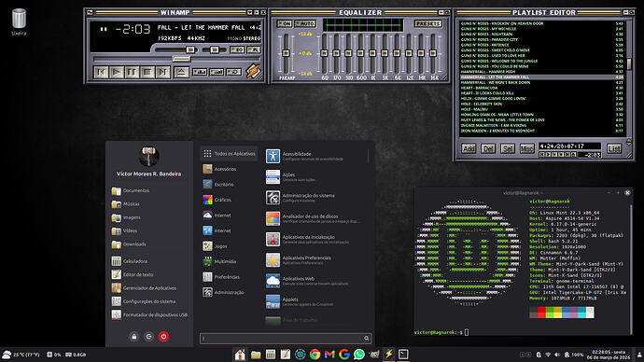Click the 60 Hz equalizer band slider
Viewport: 644px width, 362px height.
325,53
